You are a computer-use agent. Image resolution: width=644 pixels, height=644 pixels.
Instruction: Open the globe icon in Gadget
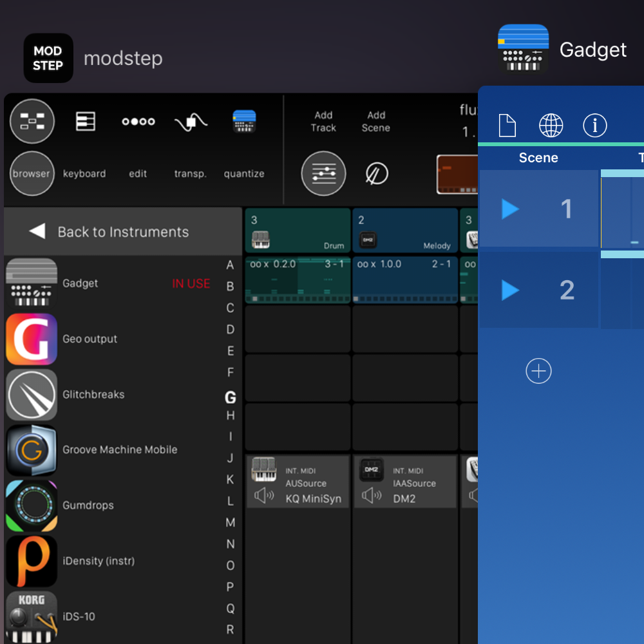point(551,126)
